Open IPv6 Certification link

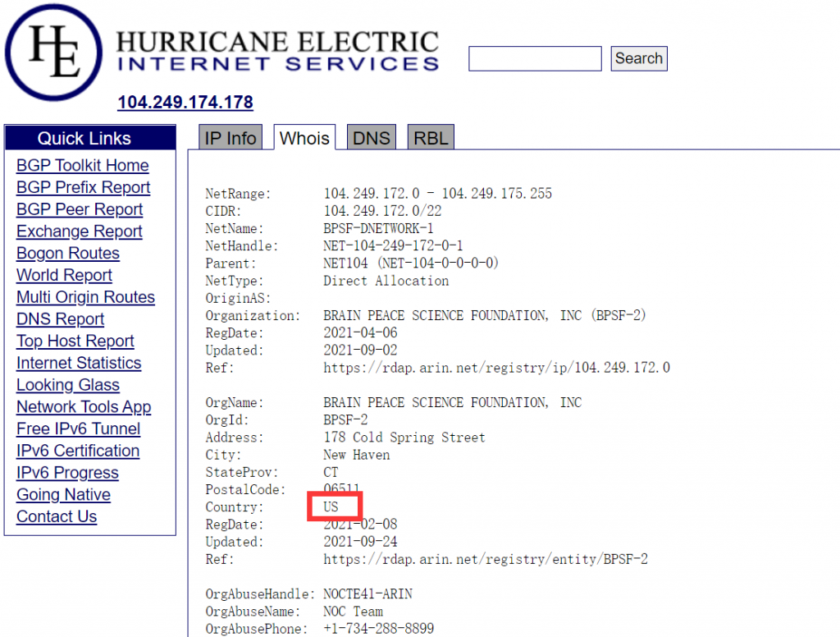[78, 451]
